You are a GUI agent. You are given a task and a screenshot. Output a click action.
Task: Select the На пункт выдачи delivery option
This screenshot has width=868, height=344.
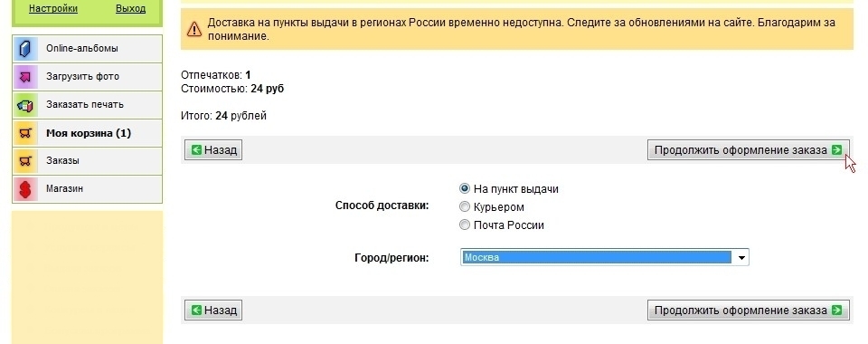click(x=465, y=189)
